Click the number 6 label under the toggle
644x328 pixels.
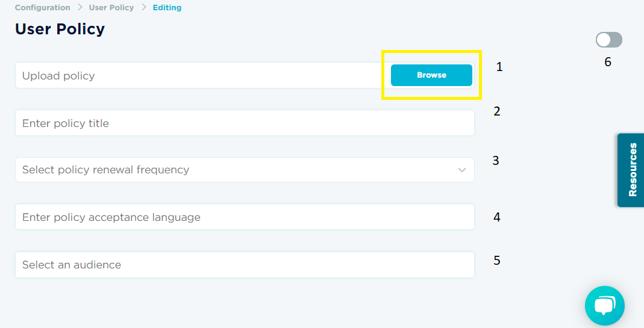(607, 62)
